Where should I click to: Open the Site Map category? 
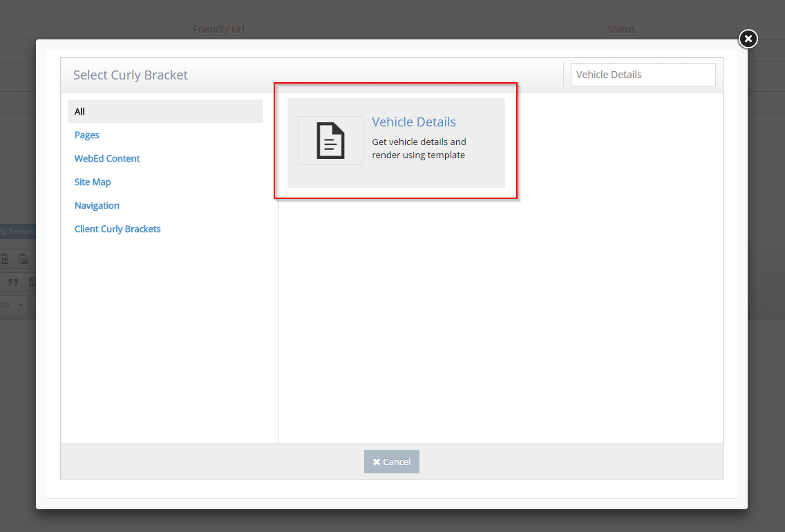[93, 182]
